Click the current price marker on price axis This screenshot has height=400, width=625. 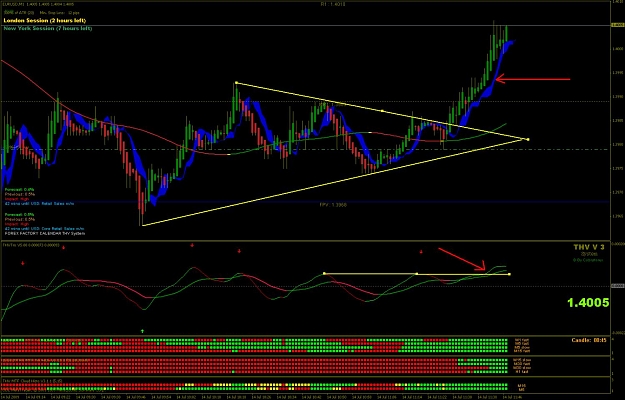pos(617,25)
